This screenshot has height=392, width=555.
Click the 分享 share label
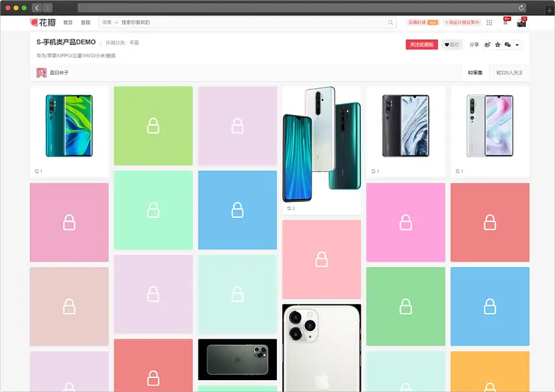tap(474, 44)
